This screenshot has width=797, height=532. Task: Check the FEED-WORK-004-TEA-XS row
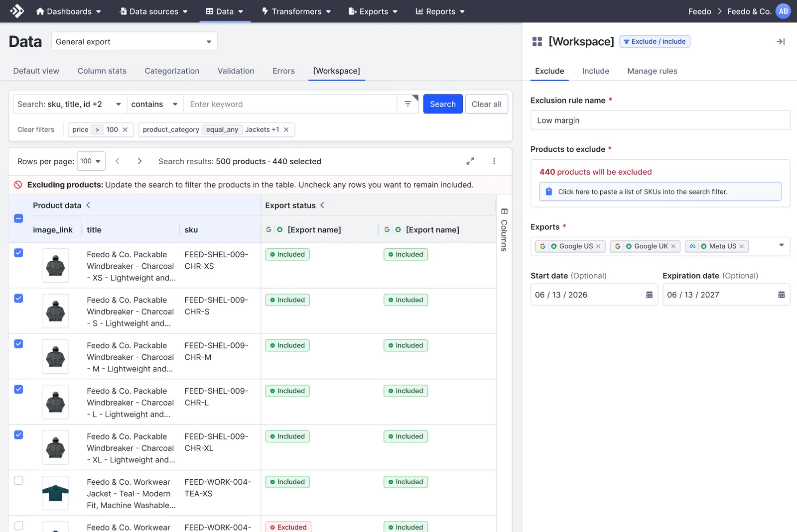(x=18, y=481)
